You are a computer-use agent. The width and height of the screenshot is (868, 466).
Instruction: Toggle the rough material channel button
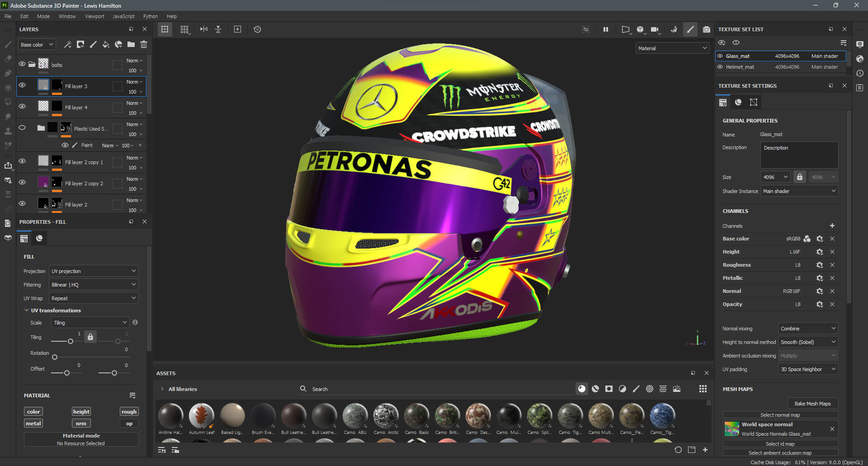[x=129, y=412]
